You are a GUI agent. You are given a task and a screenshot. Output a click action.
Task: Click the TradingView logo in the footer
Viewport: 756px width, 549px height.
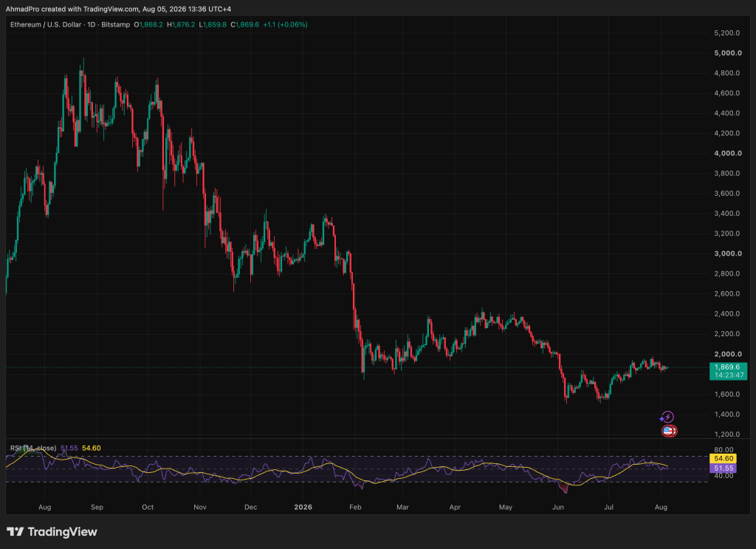(52, 531)
